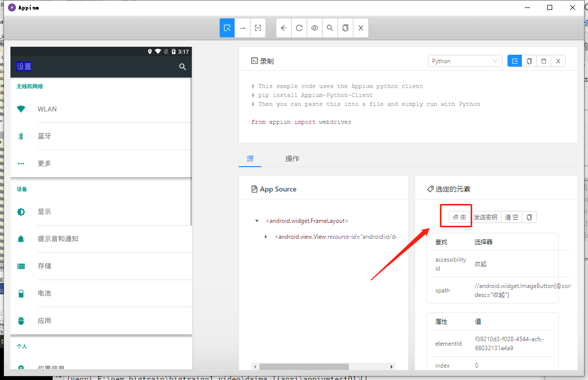Click the back arrow toolbar button
The height and width of the screenshot is (380, 588).
(x=284, y=28)
